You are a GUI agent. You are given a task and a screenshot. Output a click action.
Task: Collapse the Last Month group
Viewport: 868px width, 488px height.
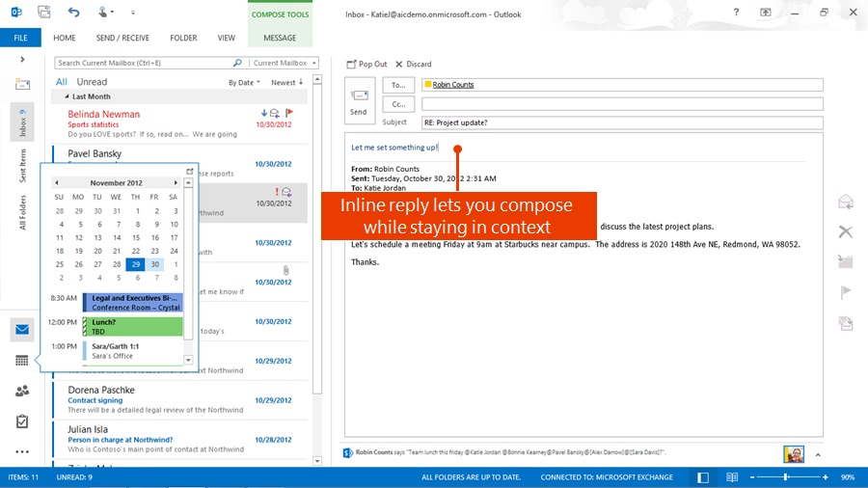coord(67,96)
